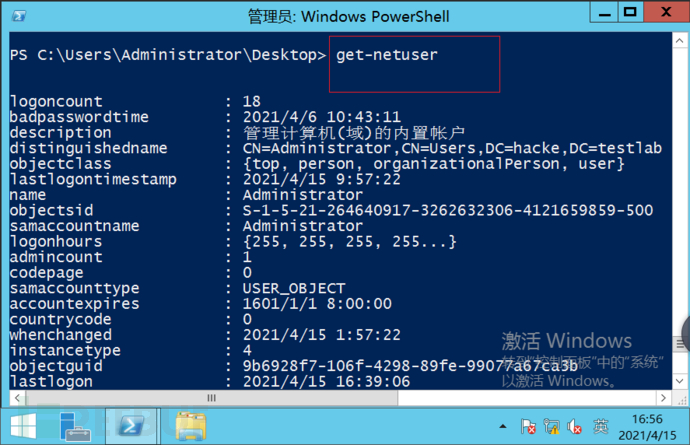
Task: Launch Server Manager from the taskbar
Action: (x=76, y=425)
